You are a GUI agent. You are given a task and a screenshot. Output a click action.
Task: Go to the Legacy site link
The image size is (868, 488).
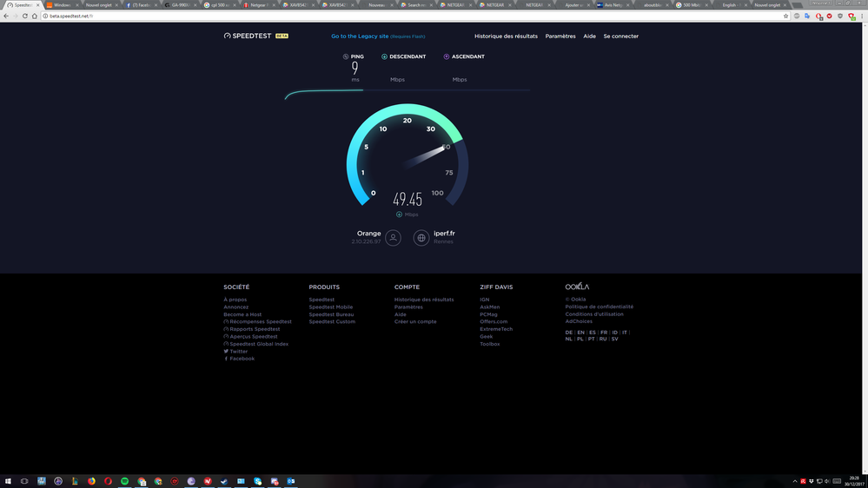coord(360,36)
